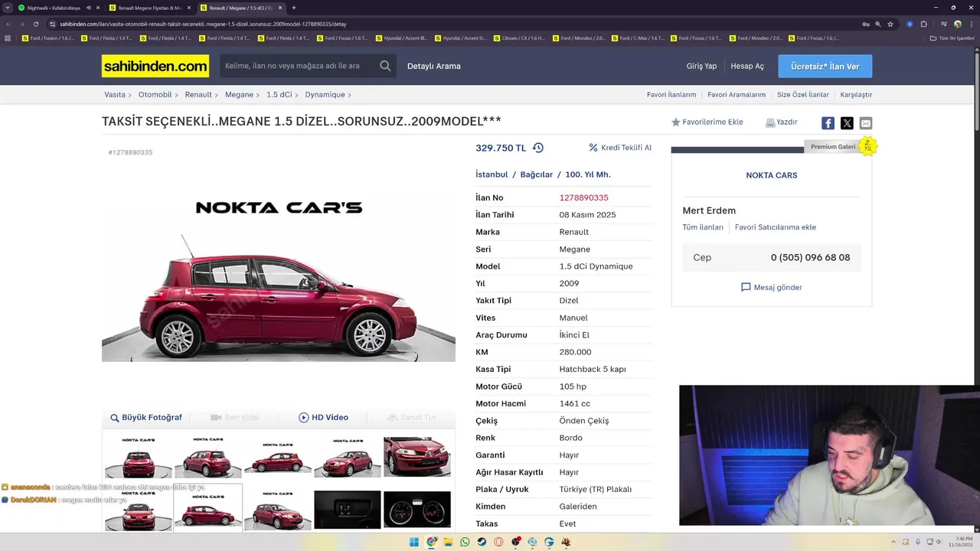Switch to Renault Megane Fiyatları tab
The height and width of the screenshot is (551, 980).
(150, 8)
